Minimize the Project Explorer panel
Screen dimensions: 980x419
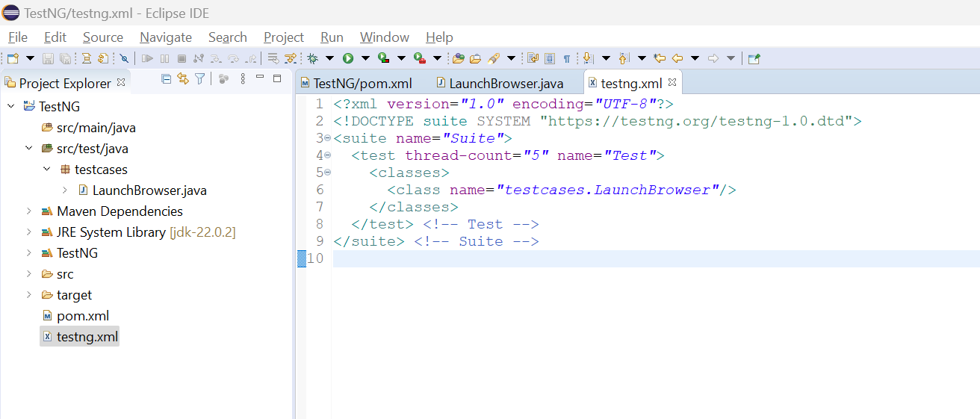[260, 78]
